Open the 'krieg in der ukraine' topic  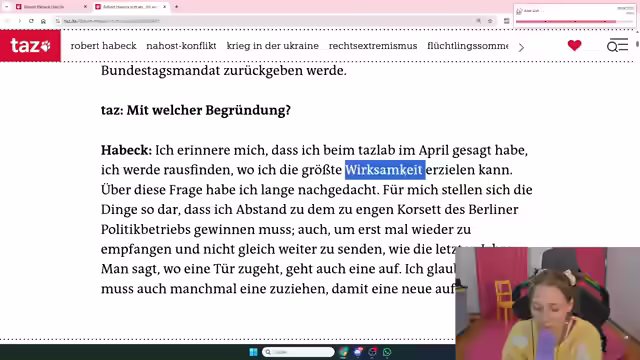[273, 46]
